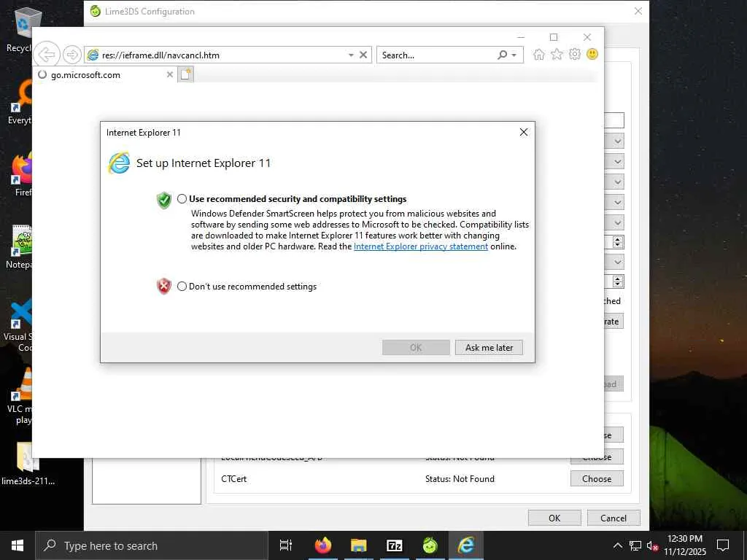Close the Lime3DS Configuration window
The width and height of the screenshot is (747, 560).
pyautogui.click(x=638, y=11)
